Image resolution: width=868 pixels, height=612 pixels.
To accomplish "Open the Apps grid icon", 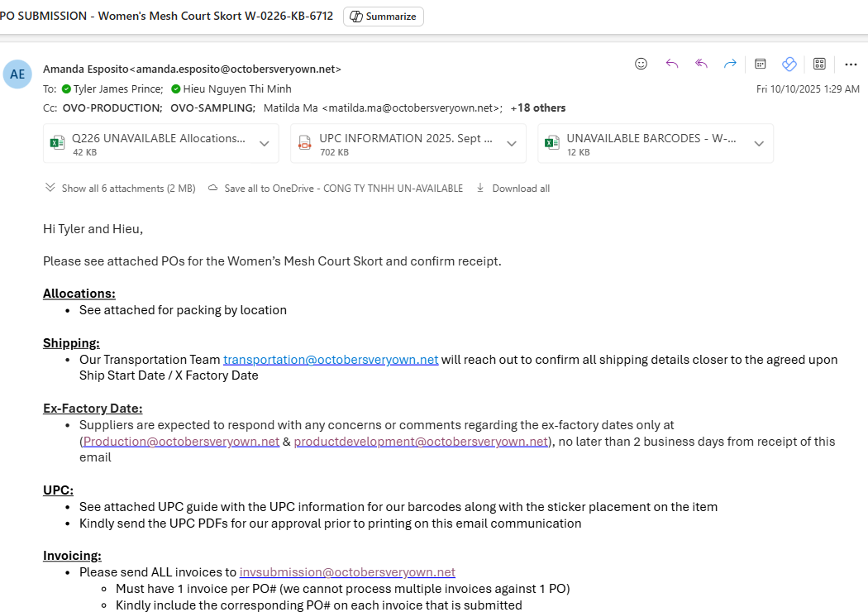I will 820,64.
